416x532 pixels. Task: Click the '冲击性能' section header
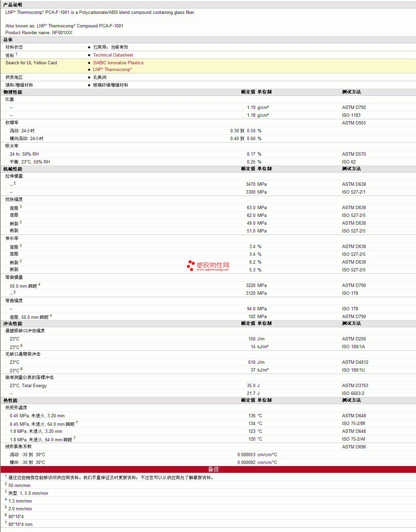click(x=13, y=324)
